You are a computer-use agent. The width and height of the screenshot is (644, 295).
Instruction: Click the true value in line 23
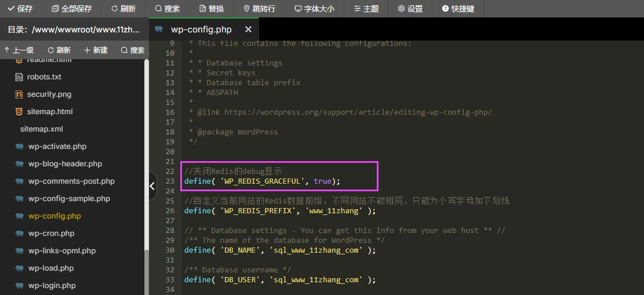322,181
